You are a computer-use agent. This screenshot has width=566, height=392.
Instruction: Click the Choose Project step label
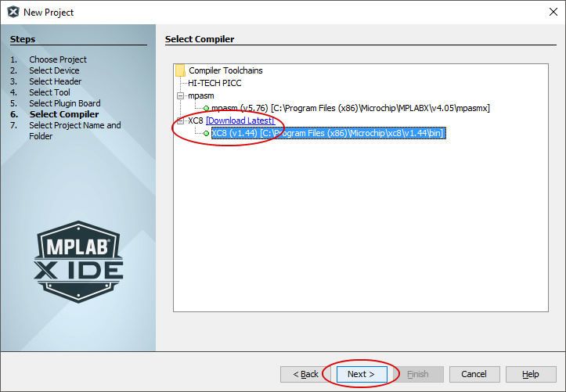click(x=58, y=59)
